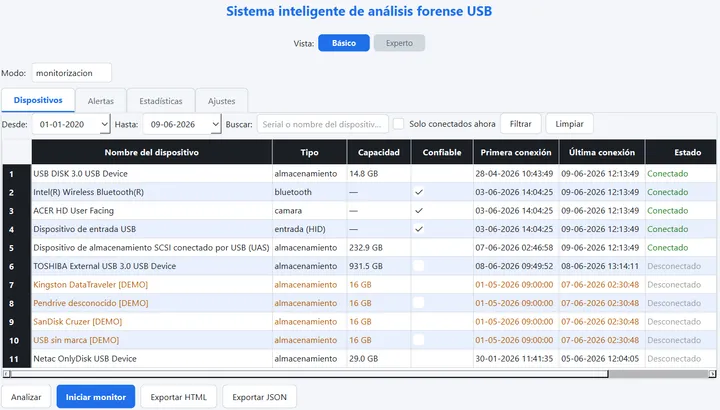Open the Estadísticas tab
720x410 pixels.
161,101
